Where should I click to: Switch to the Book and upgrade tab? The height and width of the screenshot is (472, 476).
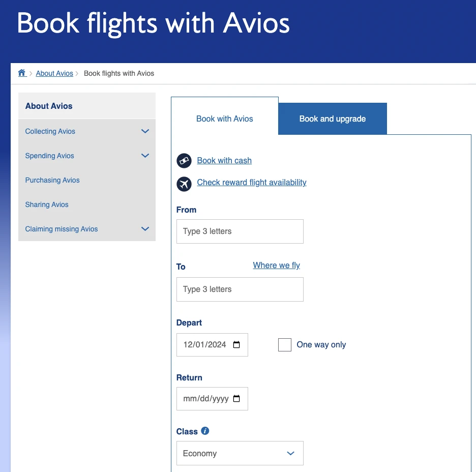[x=332, y=119]
